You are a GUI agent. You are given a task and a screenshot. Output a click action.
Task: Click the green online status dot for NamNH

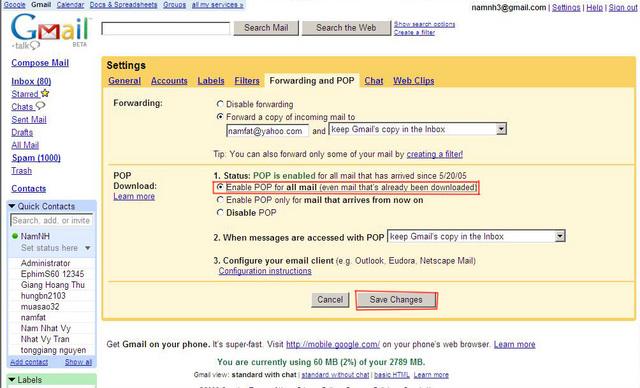[15, 236]
